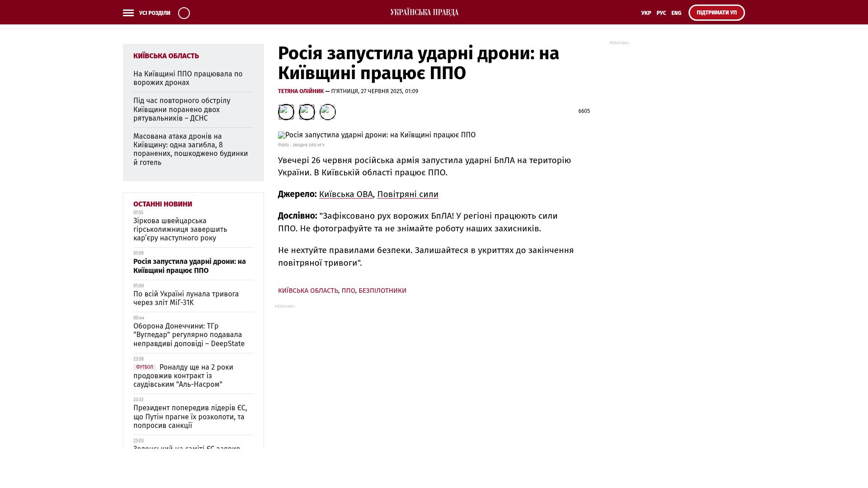Screen dimensions: 868x488
Task: Open the author link Тетяна Олійник
Action: [x=301, y=91]
